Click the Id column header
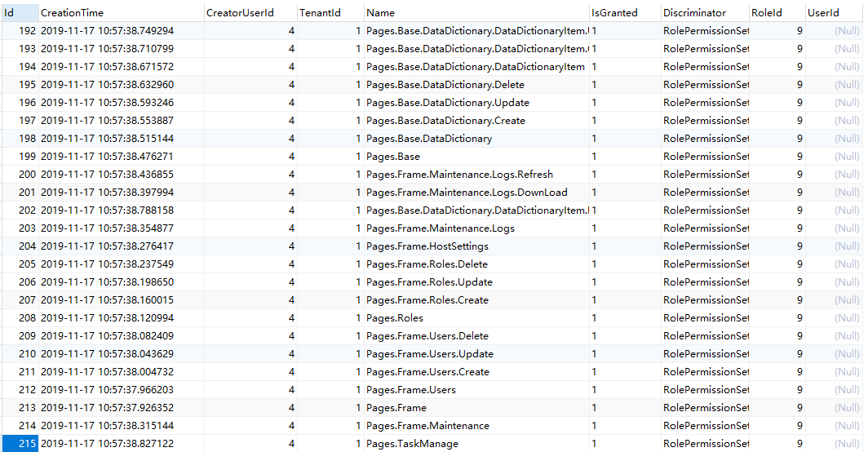The image size is (868, 452). point(20,12)
